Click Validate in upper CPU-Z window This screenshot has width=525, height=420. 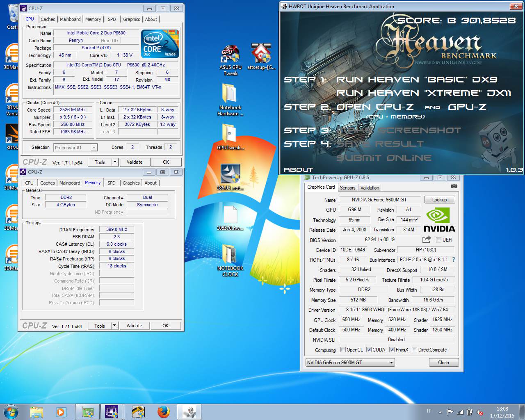[135, 162]
